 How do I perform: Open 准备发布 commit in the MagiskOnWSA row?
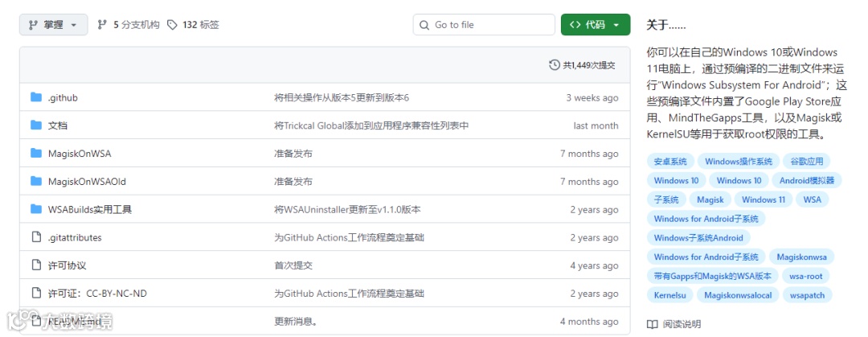tap(293, 154)
